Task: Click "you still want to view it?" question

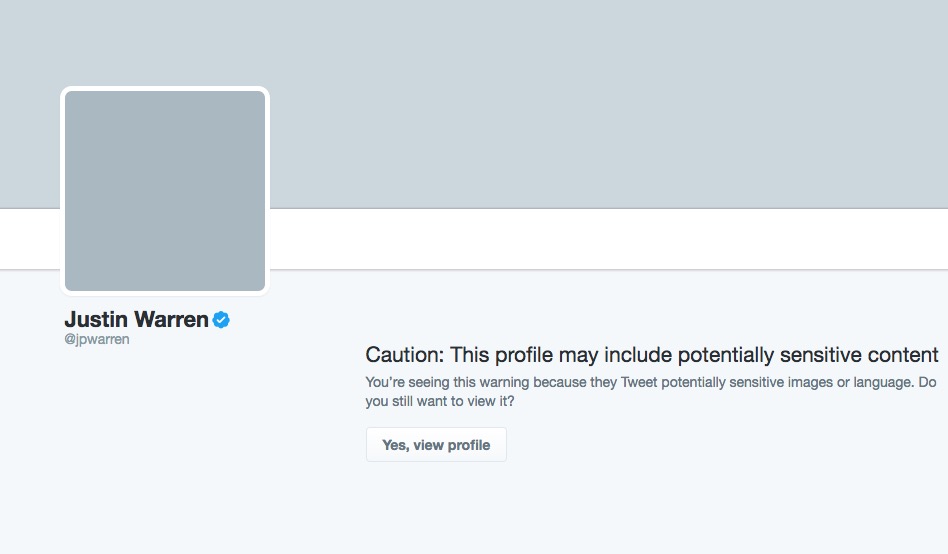Action: 440,402
